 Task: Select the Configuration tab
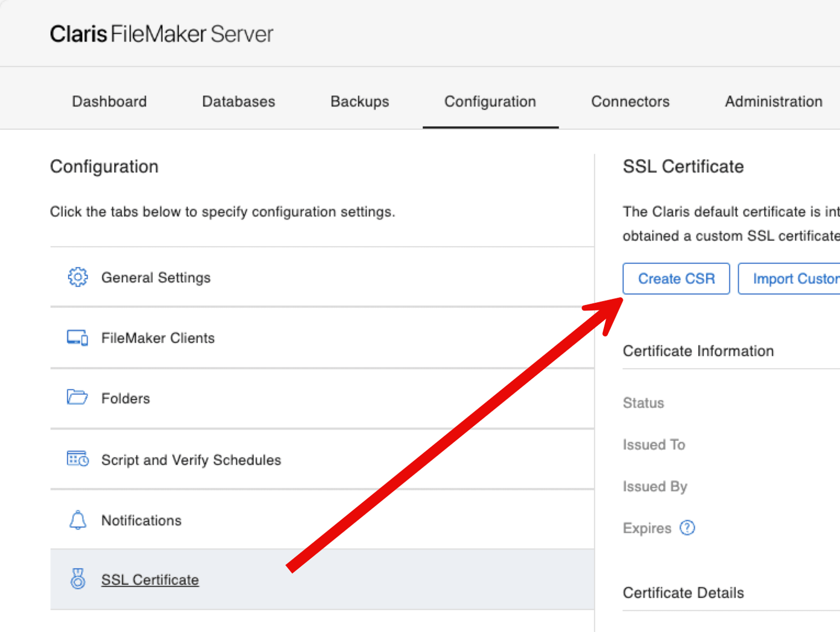pos(490,101)
